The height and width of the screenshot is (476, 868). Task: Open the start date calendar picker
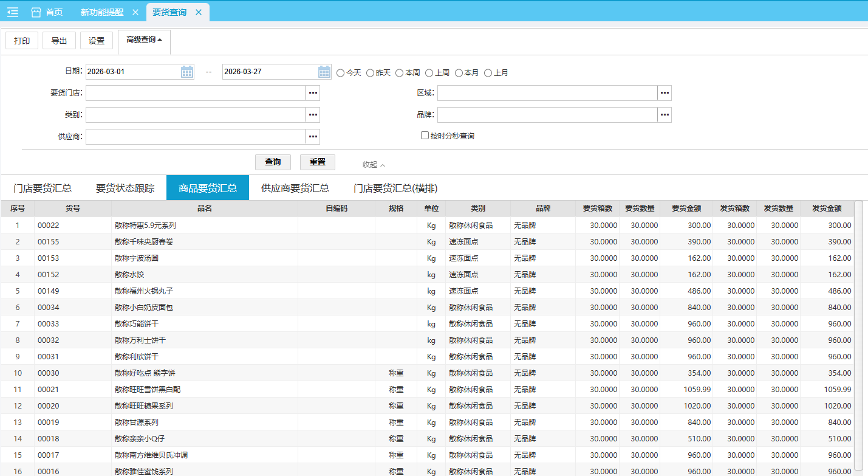(x=187, y=72)
